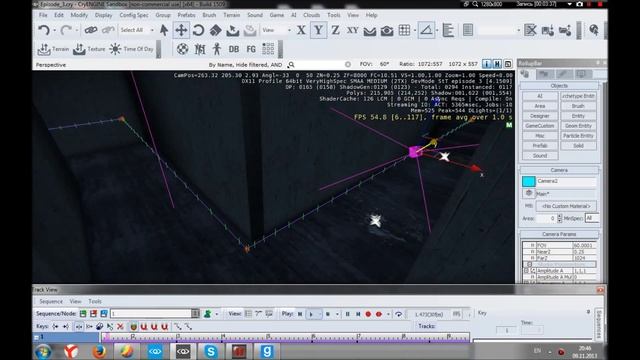
Task: Select the RollupBar Objects tab icon
Action: pyautogui.click(x=525, y=74)
